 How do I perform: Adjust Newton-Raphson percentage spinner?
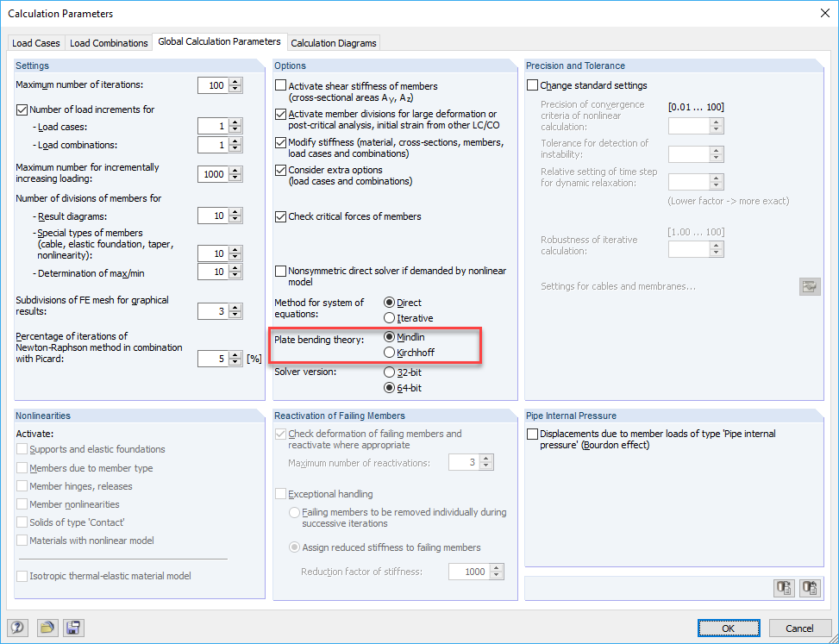[235, 359]
